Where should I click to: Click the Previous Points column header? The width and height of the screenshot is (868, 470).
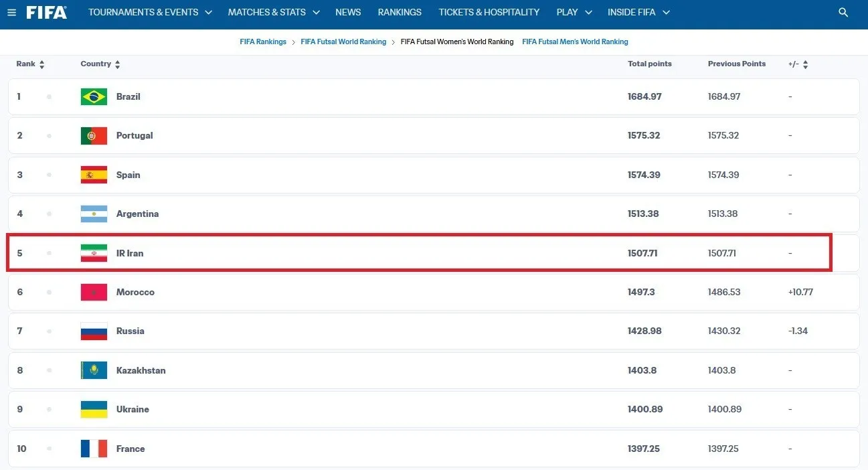pos(737,64)
